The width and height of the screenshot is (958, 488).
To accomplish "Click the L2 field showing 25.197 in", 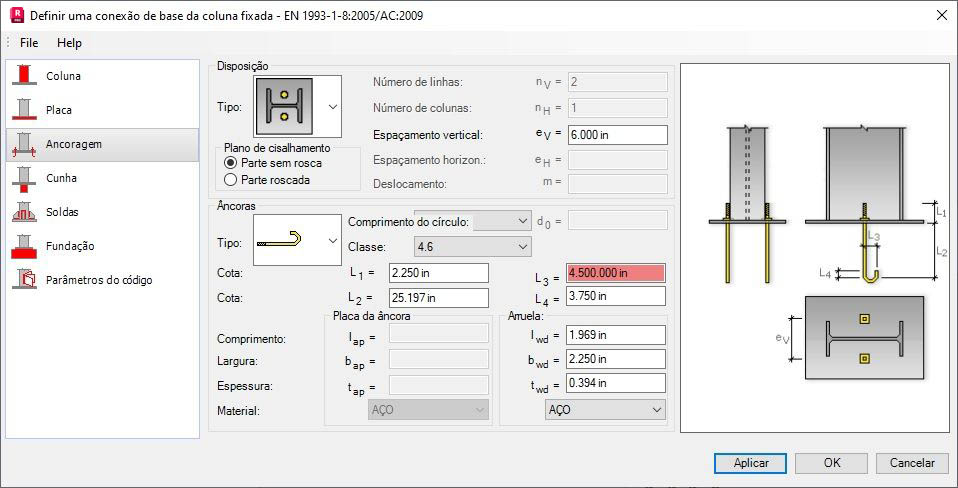I will 439,297.
